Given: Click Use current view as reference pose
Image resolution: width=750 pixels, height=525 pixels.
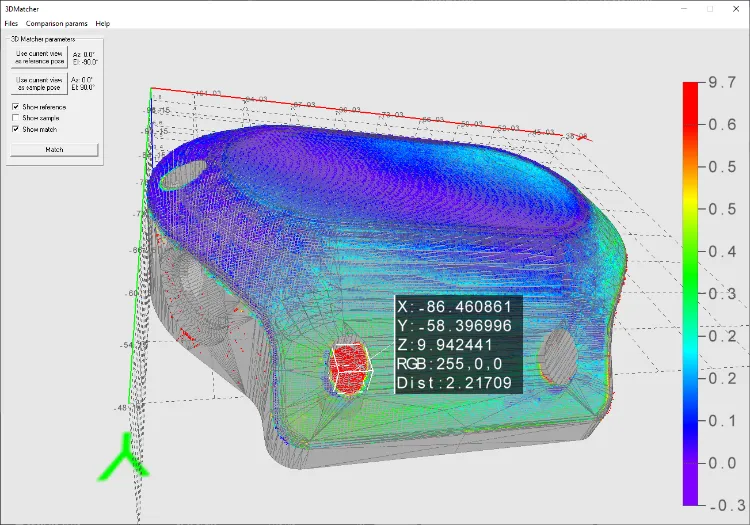Looking at the screenshot, I should coord(39,57).
